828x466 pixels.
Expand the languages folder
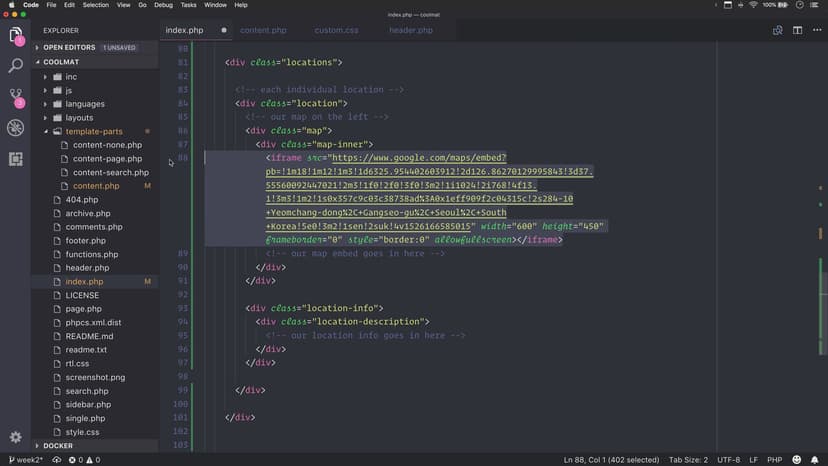tap(84, 104)
